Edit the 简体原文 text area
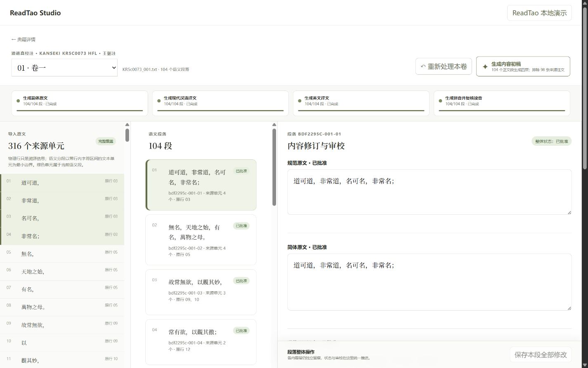 coord(430,282)
